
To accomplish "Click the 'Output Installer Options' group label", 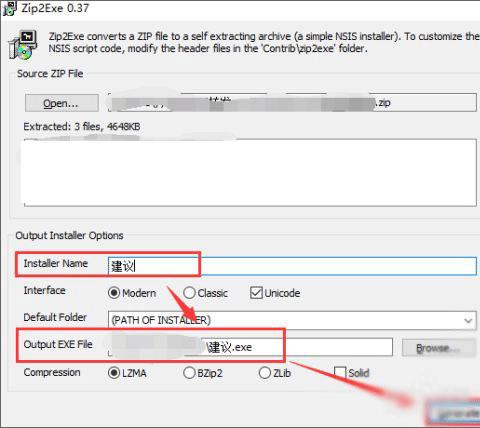I will tap(69, 236).
